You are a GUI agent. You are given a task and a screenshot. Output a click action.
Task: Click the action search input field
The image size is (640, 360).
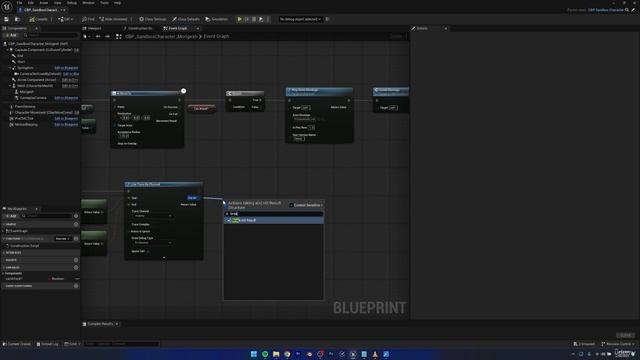click(274, 214)
